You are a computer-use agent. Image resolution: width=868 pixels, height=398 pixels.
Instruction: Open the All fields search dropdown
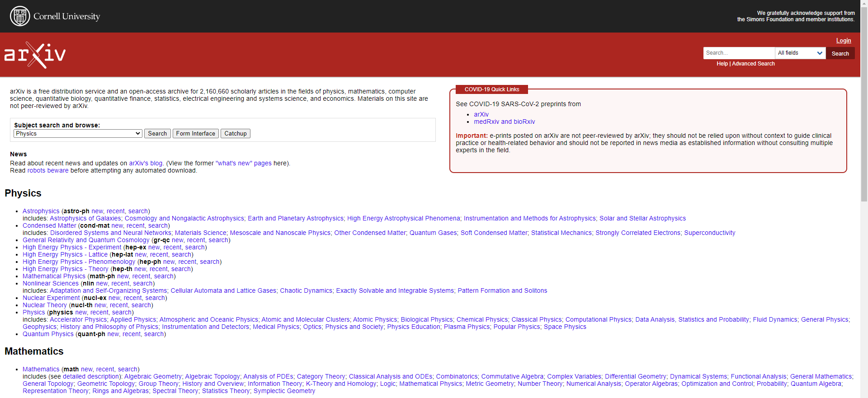coord(800,53)
